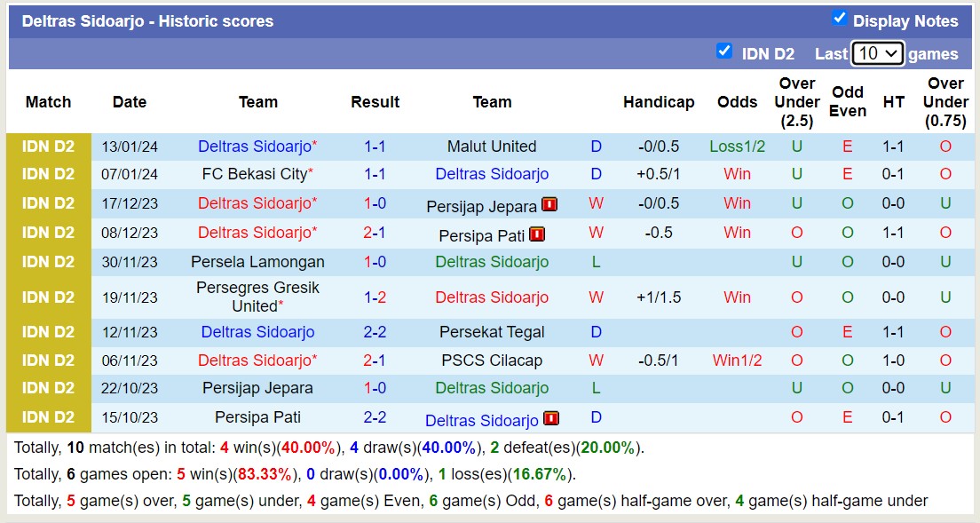Open Persela Lamongan team page
This screenshot has width=980, height=523.
point(257,262)
